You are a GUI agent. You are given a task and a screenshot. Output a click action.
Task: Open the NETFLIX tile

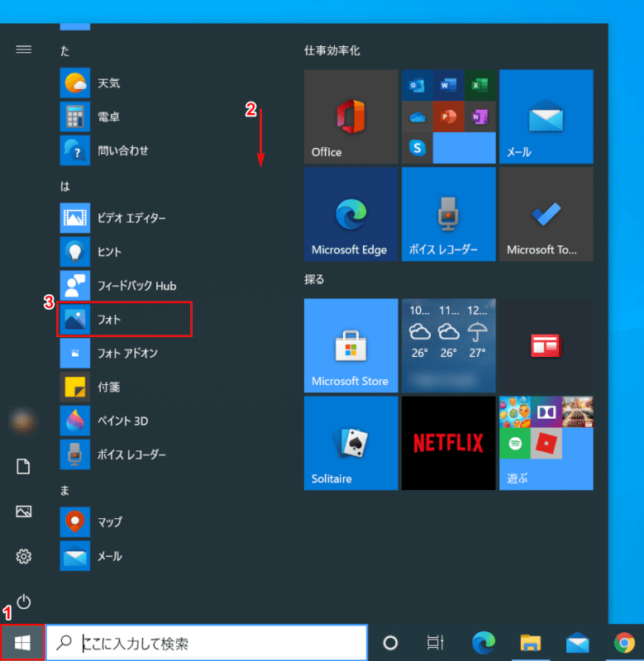pyautogui.click(x=448, y=443)
